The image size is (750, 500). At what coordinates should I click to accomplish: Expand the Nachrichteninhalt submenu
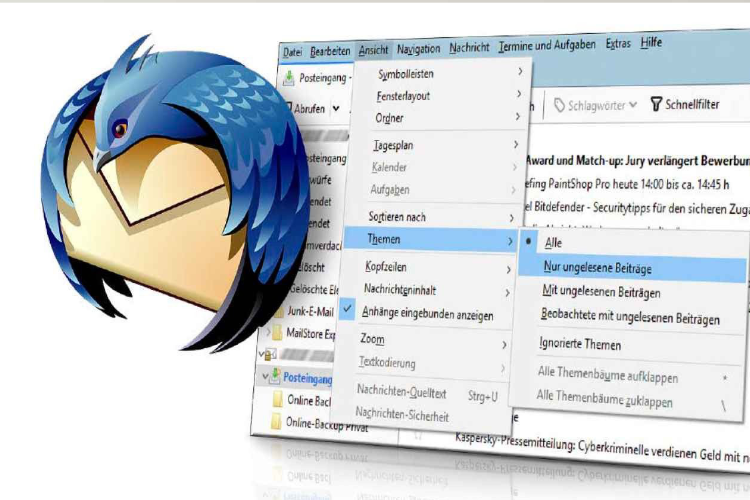click(434, 290)
